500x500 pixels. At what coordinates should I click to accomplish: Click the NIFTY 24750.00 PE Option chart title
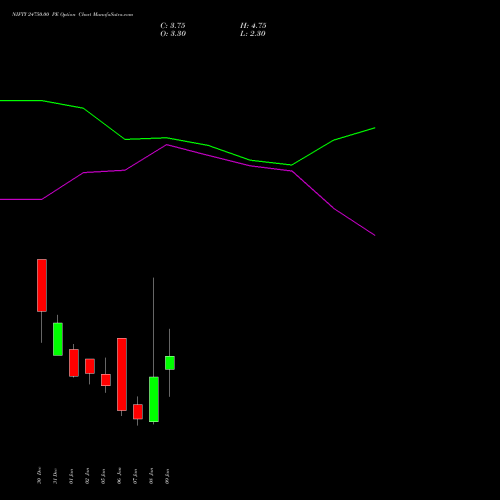(x=72, y=14)
